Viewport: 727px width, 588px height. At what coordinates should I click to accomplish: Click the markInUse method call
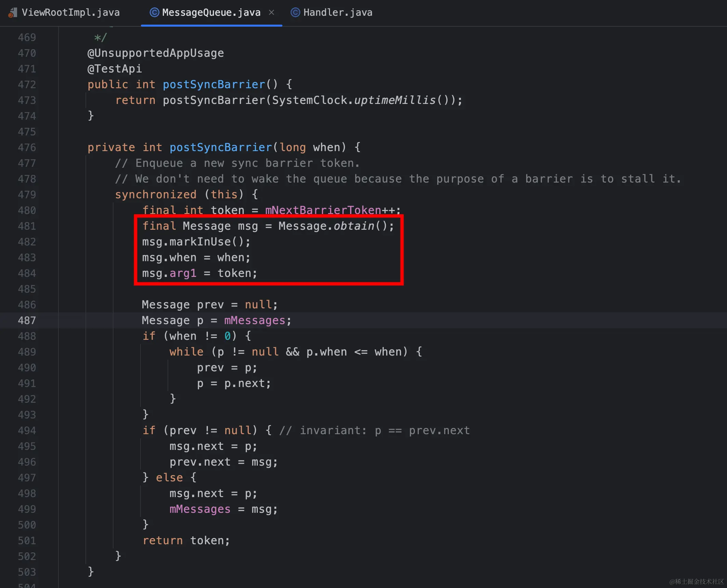coord(200,242)
